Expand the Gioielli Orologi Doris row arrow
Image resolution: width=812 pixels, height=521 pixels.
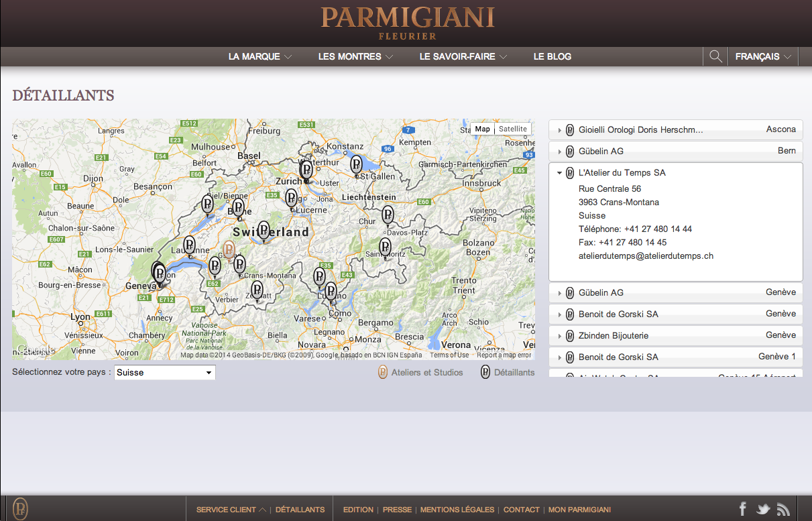(x=560, y=130)
